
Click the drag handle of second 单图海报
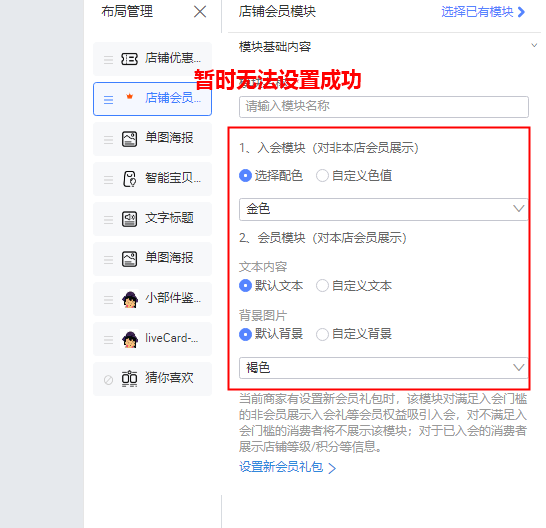(108, 260)
